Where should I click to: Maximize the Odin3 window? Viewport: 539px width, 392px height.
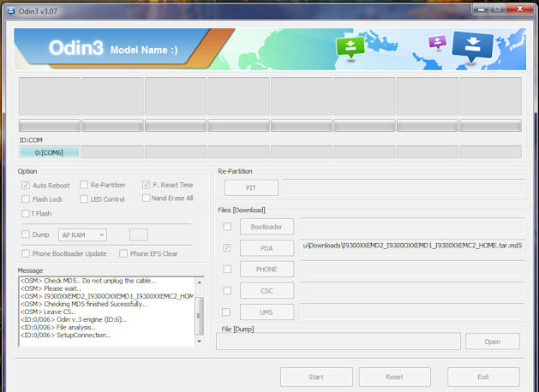(x=497, y=9)
